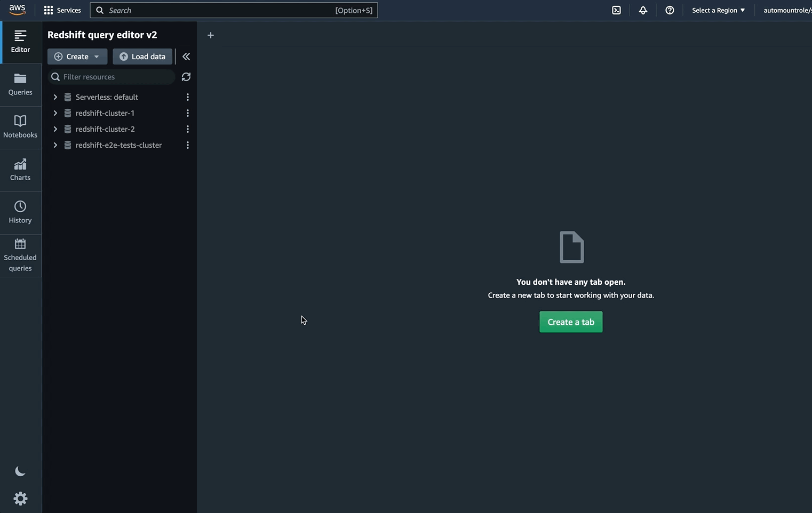The image size is (812, 513).
Task: Open the Select a Region dropdown
Action: pyautogui.click(x=718, y=10)
